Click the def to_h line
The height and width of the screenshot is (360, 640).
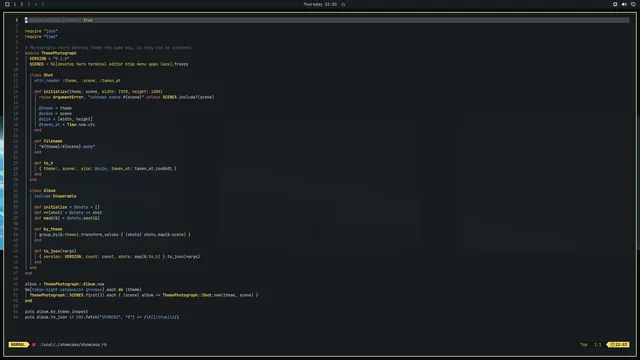click(x=44, y=163)
